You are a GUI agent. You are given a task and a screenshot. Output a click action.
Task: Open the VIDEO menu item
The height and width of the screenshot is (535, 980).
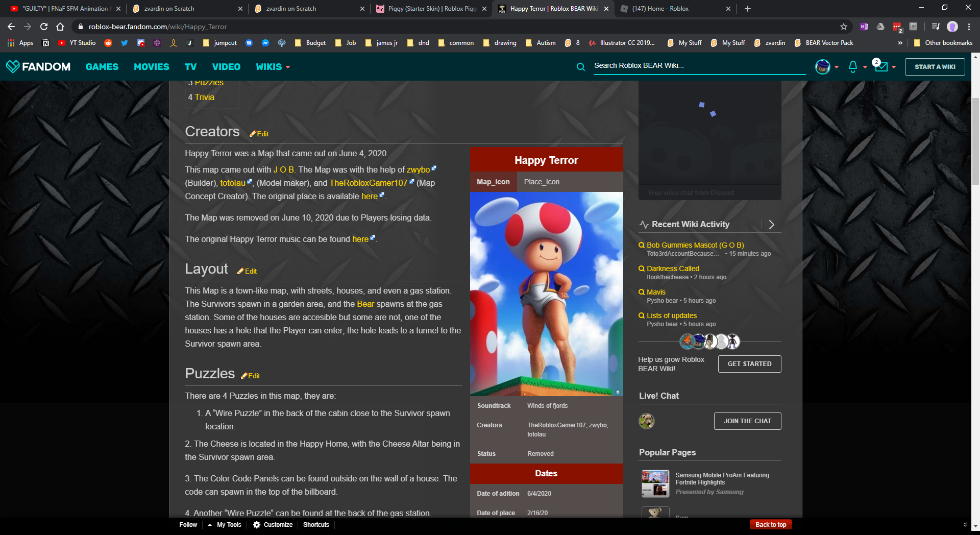[226, 67]
